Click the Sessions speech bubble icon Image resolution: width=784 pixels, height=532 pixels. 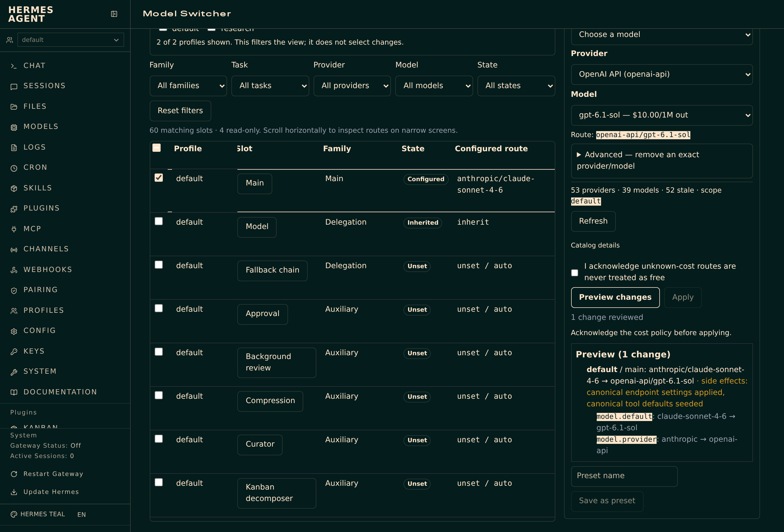(14, 87)
